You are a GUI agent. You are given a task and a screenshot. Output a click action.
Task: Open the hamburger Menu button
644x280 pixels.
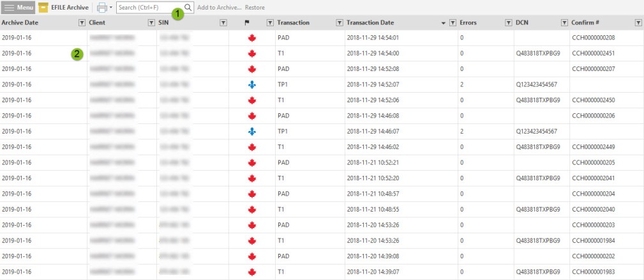click(x=18, y=8)
